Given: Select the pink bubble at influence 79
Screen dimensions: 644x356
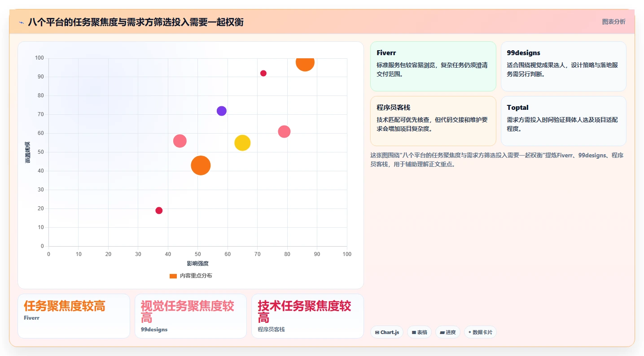Looking at the screenshot, I should pos(284,131).
